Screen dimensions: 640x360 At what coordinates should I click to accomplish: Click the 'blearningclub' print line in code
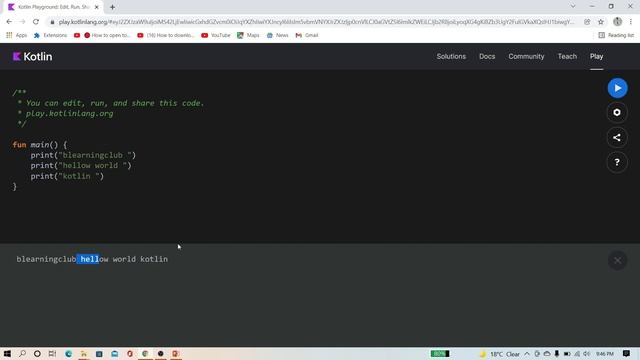[x=83, y=155]
